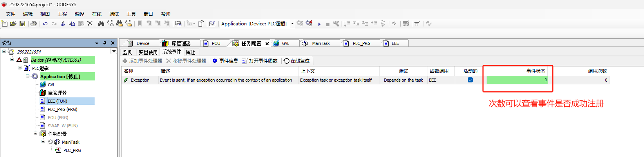The width and height of the screenshot is (644, 157).
Task: Click the build wrench icon
Action: [x=336, y=23]
